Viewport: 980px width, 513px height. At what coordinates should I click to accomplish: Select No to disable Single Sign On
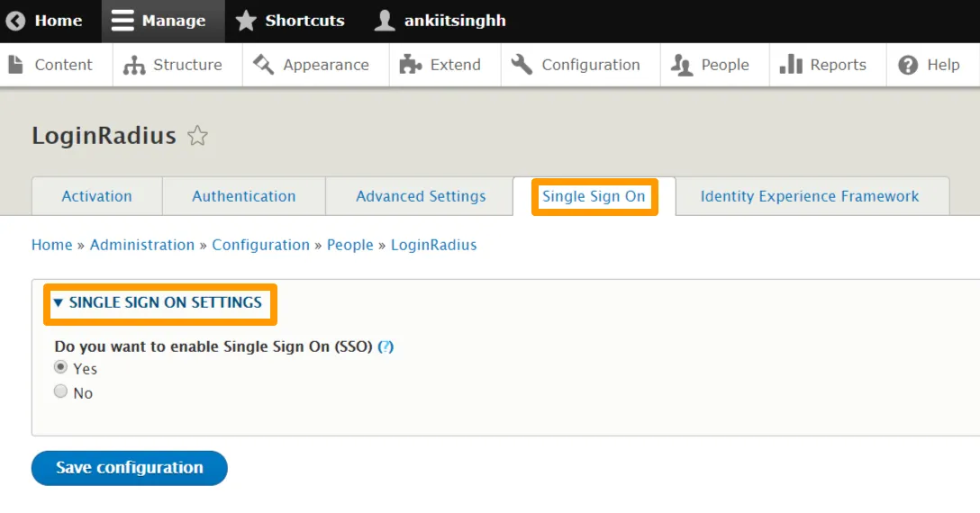(x=60, y=391)
